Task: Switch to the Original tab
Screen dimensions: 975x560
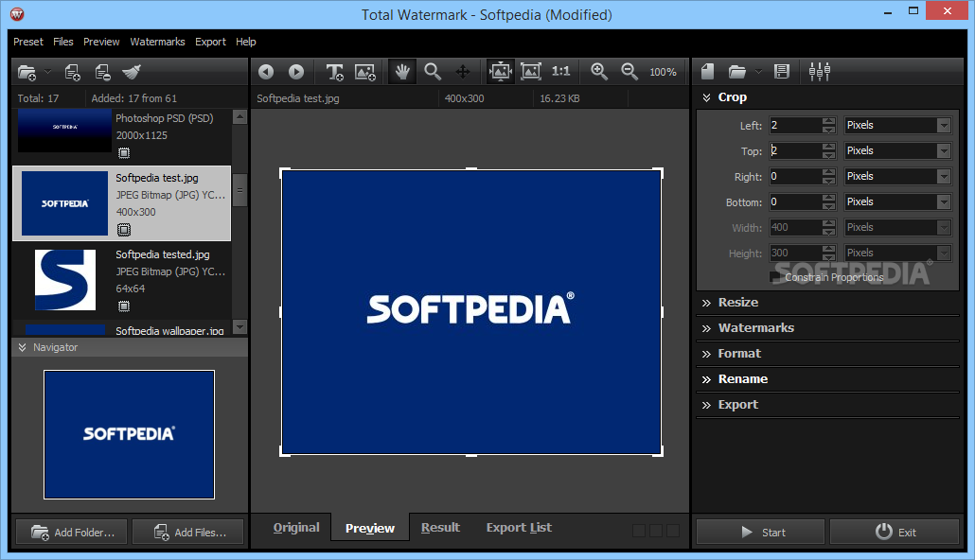Action: pos(296,528)
